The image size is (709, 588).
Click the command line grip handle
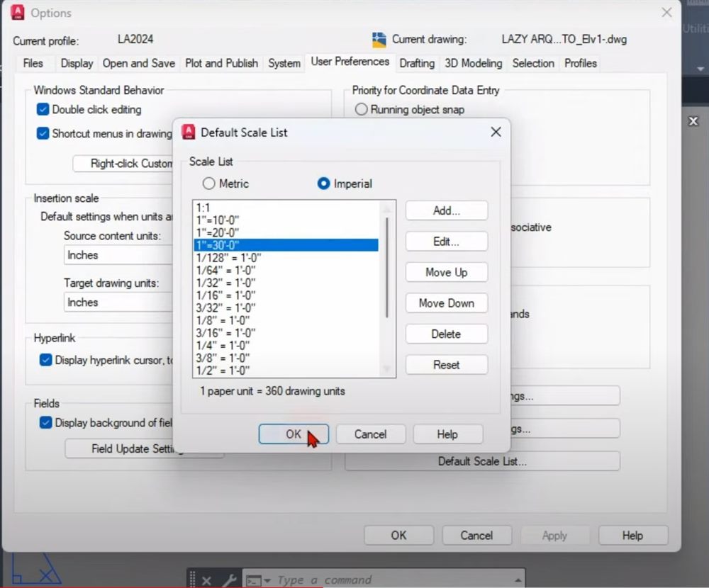(193, 579)
